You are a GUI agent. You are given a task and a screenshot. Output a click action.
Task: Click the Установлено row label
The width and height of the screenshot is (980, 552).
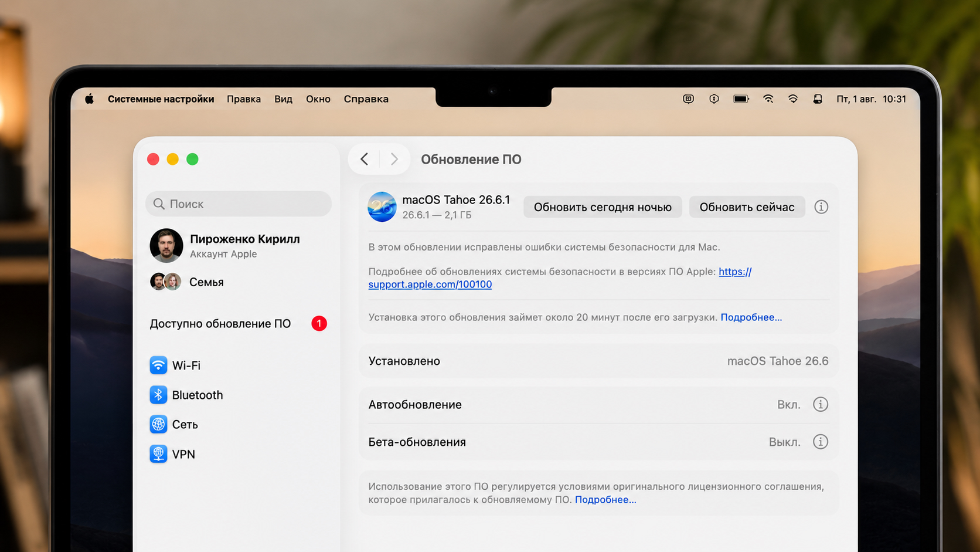pos(404,361)
